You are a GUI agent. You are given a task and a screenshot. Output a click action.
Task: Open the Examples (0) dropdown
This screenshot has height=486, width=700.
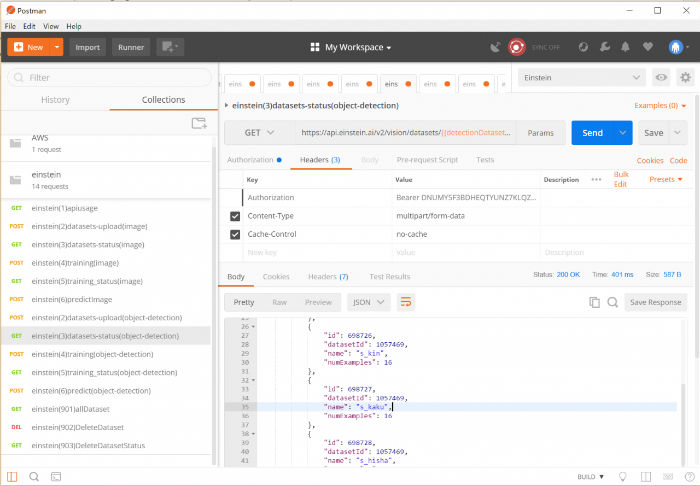[x=660, y=105]
